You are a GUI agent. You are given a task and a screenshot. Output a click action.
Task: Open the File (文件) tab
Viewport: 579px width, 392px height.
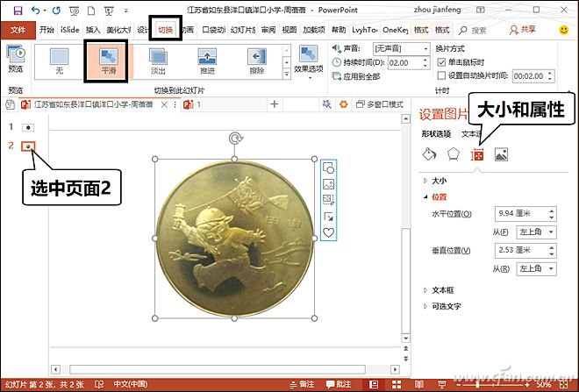pos(18,30)
